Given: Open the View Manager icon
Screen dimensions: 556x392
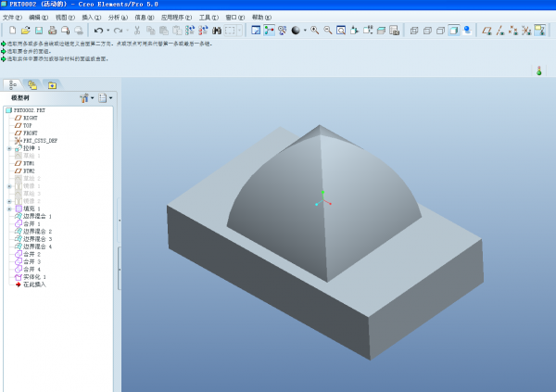Looking at the screenshot, I should click(395, 31).
